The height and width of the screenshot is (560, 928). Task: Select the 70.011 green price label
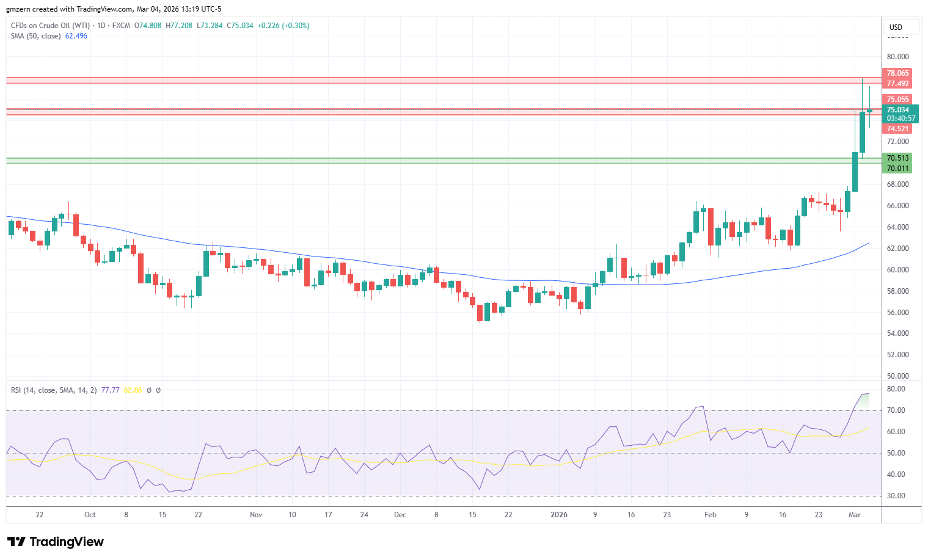[x=898, y=169]
